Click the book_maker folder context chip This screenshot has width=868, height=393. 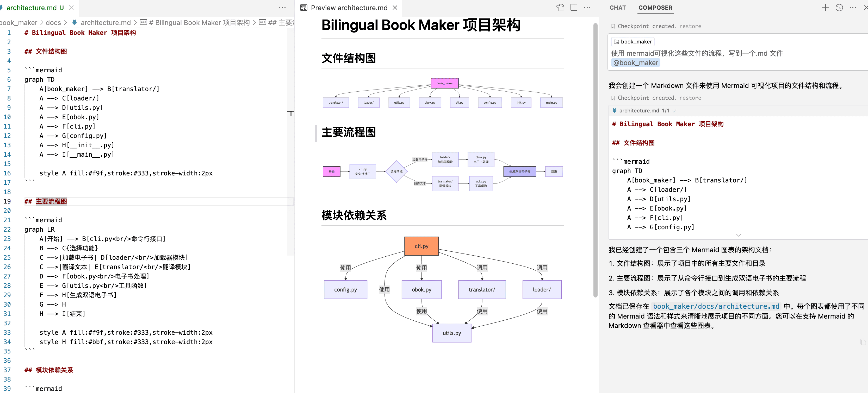(633, 42)
